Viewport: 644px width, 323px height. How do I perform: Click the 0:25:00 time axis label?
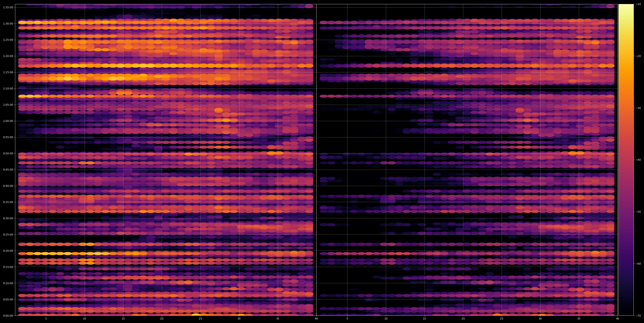[x=8, y=234]
